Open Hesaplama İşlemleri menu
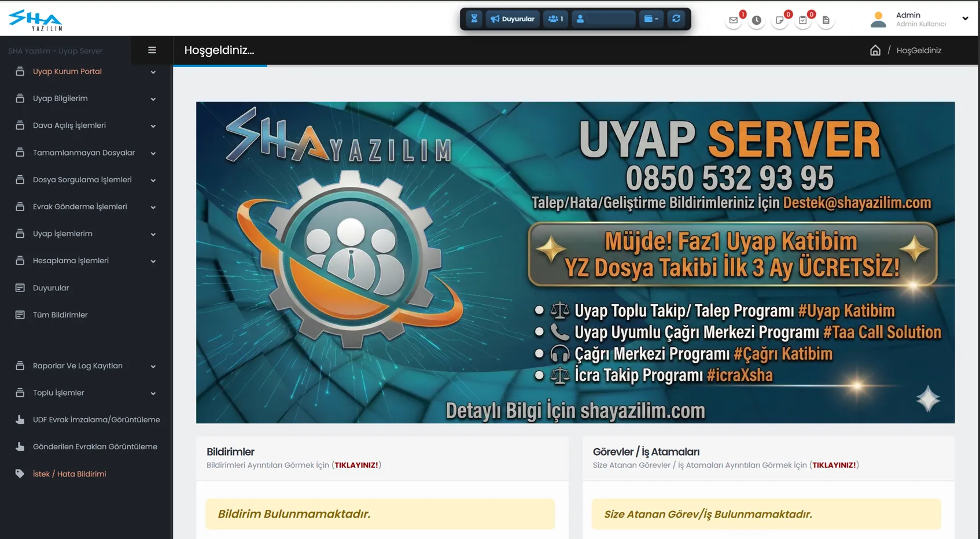The height and width of the screenshot is (539, 980). (71, 261)
